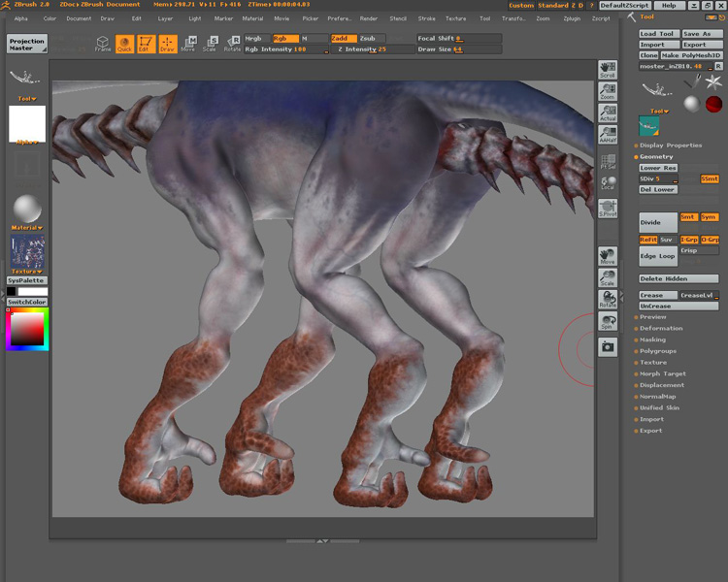The height and width of the screenshot is (582, 728).
Task: Select the red sphere tool in the Tool palette
Action: pos(713,104)
